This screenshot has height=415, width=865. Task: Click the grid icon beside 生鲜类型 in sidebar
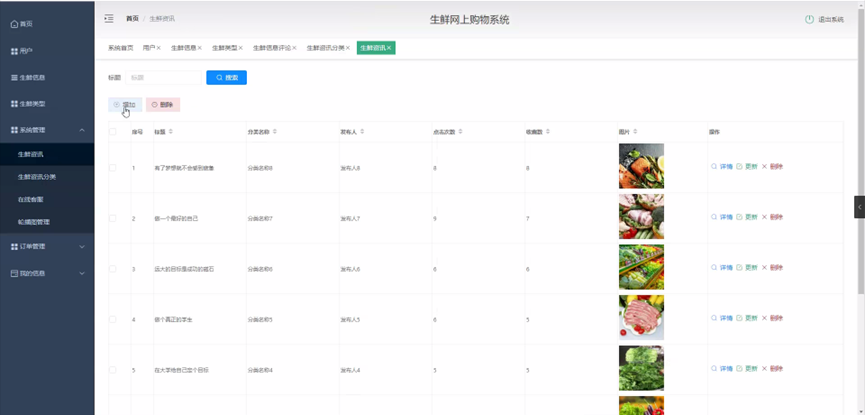[14, 104]
